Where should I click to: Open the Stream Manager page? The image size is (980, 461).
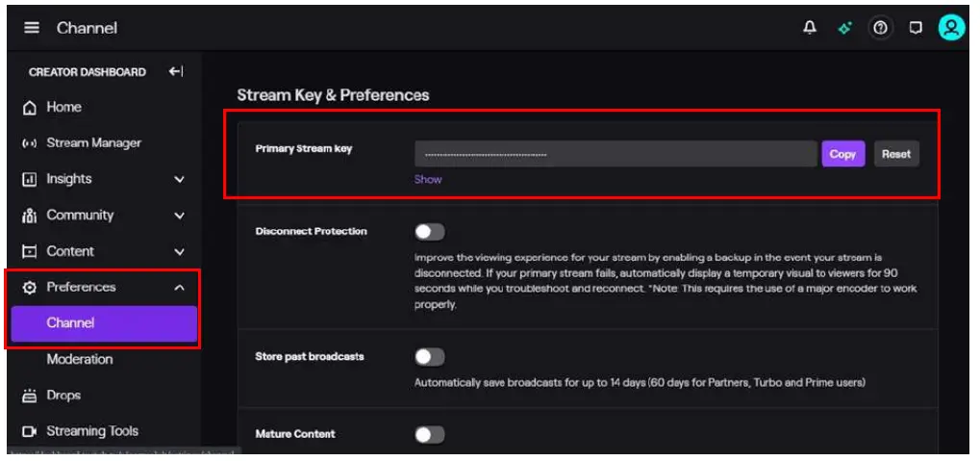(x=93, y=143)
